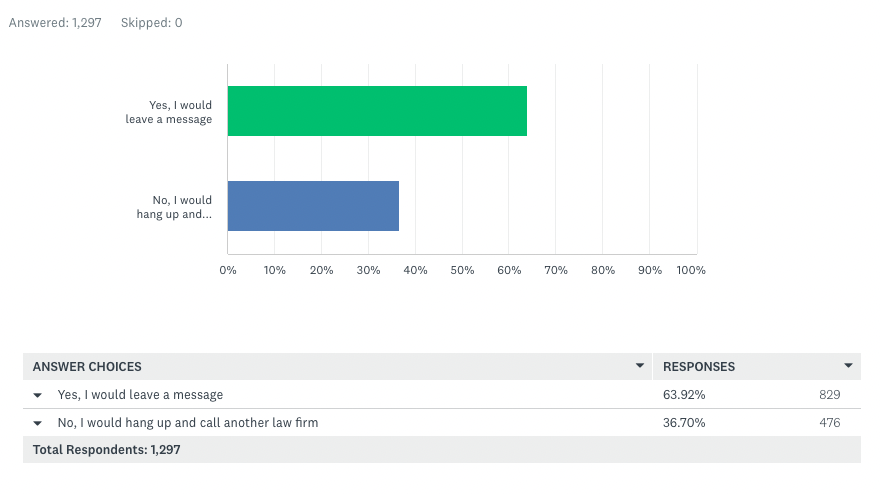Viewport: 880px width, 494px height.
Task: Click the ANSWER CHOICES column header
Action: 87,367
